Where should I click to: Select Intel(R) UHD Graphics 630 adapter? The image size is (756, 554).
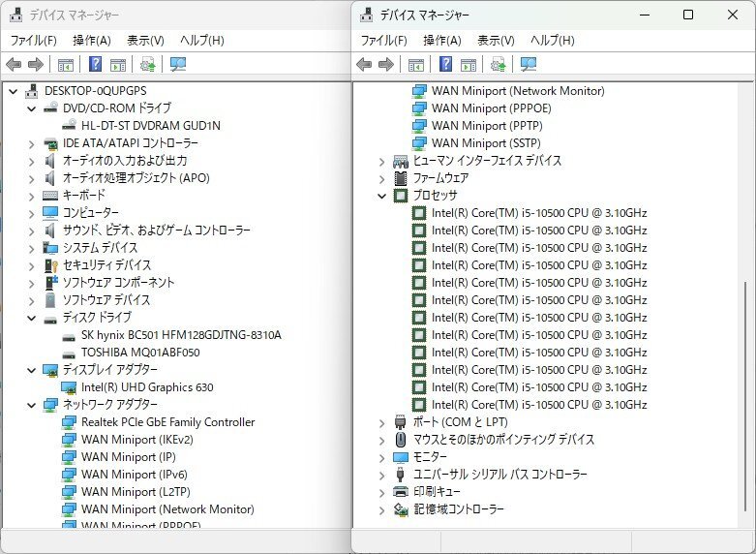pyautogui.click(x=147, y=387)
